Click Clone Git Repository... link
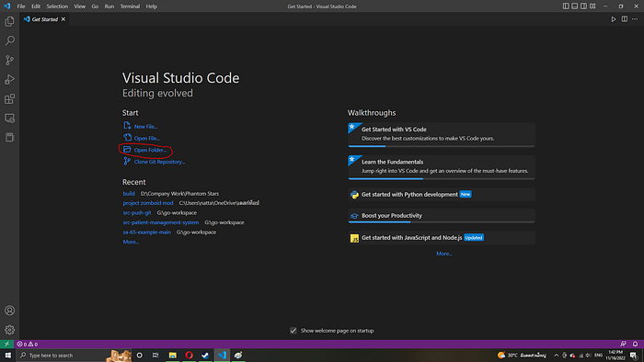 159,162
